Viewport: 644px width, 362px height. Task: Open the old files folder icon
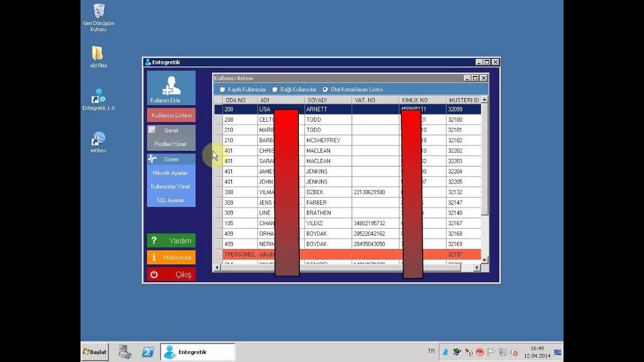pos(98,53)
